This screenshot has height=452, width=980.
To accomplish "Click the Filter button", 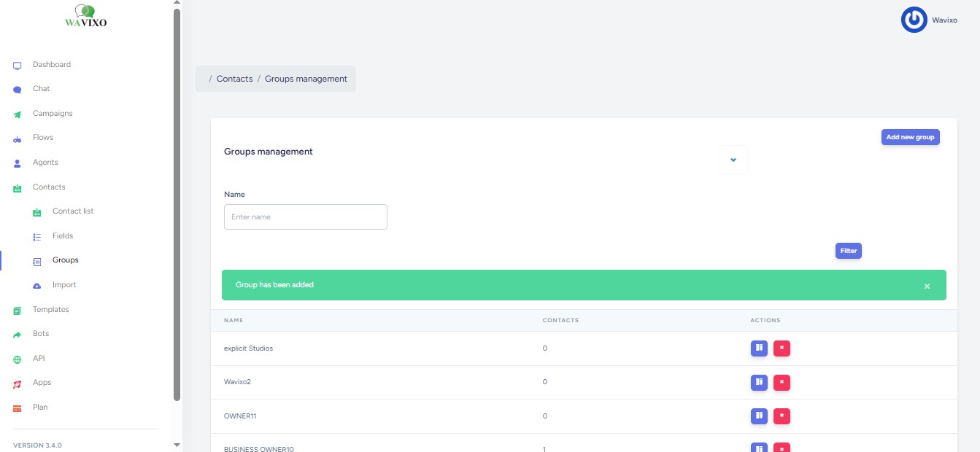I will click(x=848, y=251).
